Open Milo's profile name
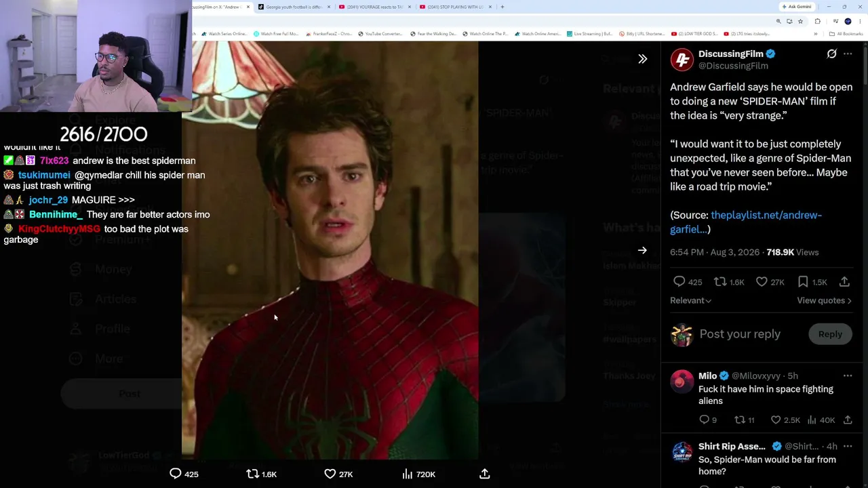 (707, 375)
